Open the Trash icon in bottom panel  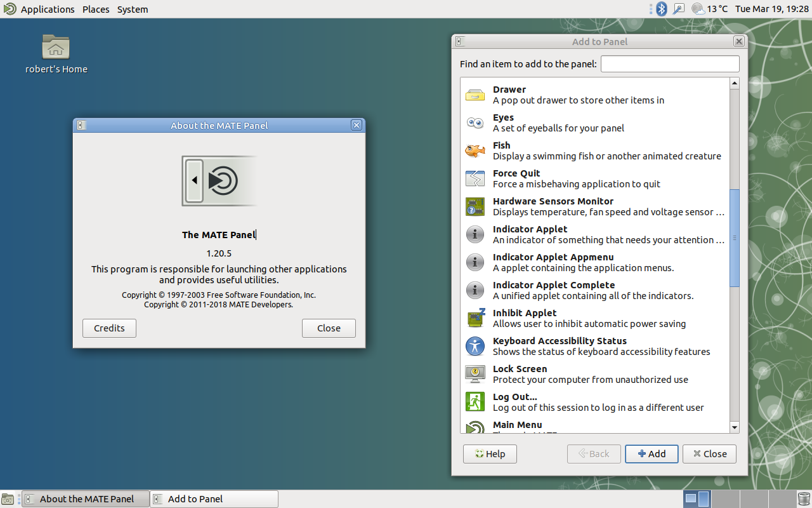(804, 499)
